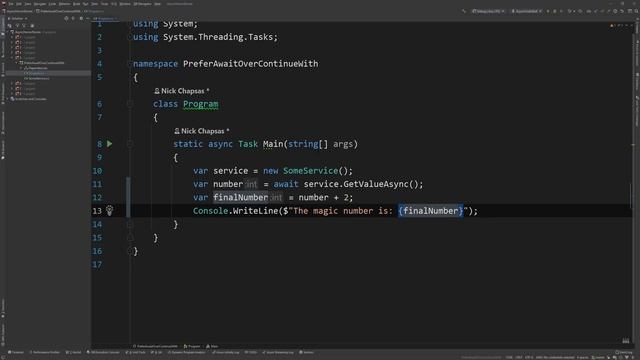The image size is (640, 360).
Task: Open explorer settings gear icon
Action: click(x=81, y=18)
